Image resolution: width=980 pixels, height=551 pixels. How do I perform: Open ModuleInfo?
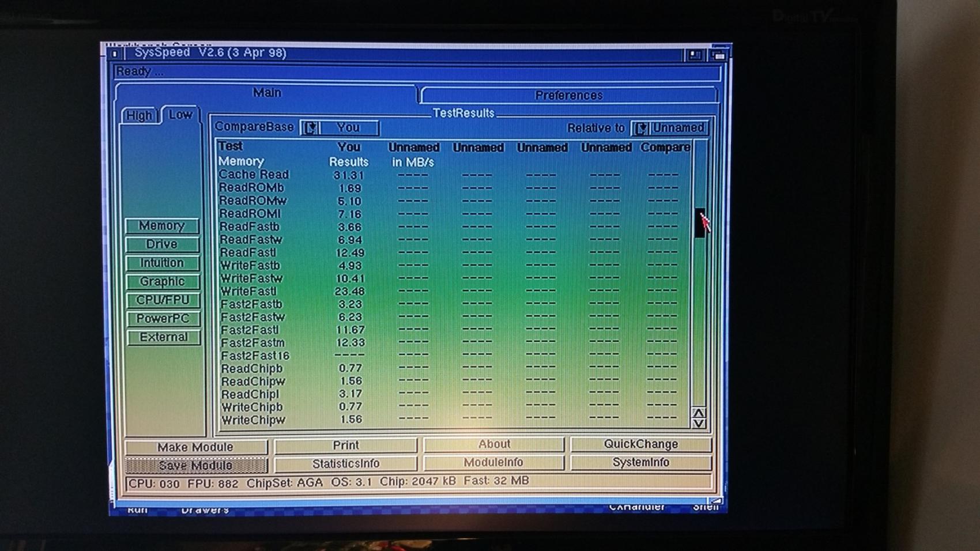(494, 462)
